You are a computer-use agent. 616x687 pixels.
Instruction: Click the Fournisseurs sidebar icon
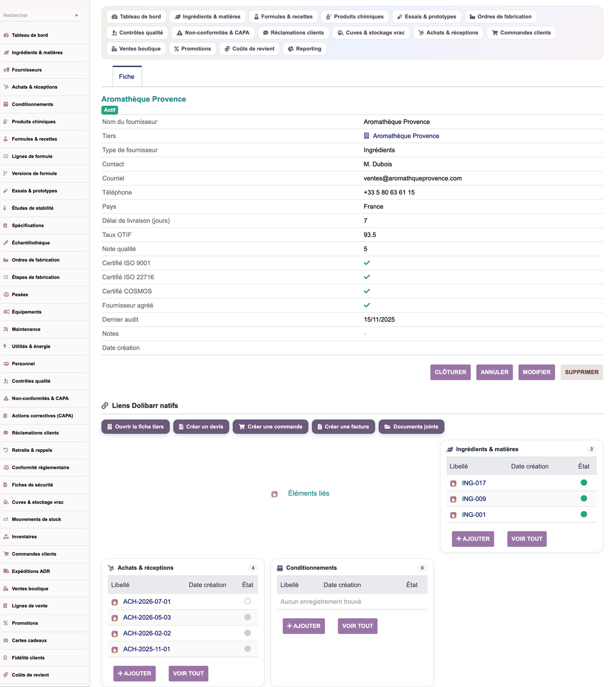[6, 70]
